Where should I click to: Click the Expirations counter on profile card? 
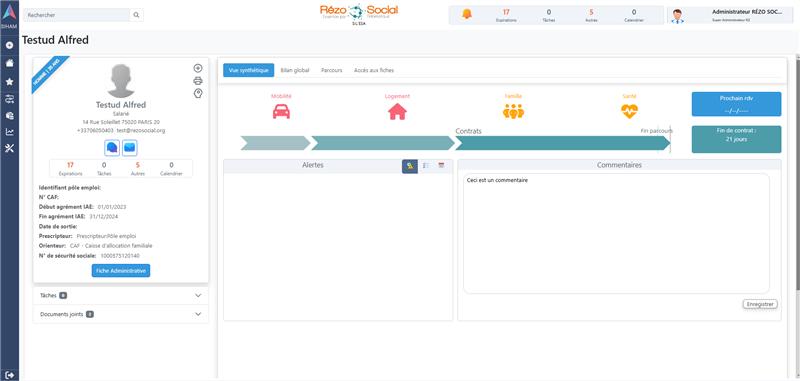pyautogui.click(x=70, y=168)
